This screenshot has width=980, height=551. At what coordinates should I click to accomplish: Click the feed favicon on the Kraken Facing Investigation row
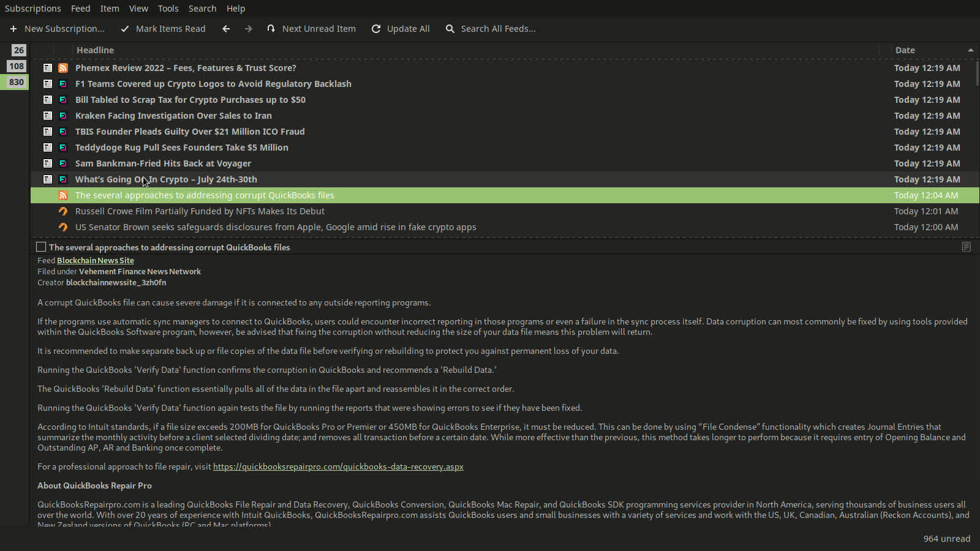tap(63, 116)
